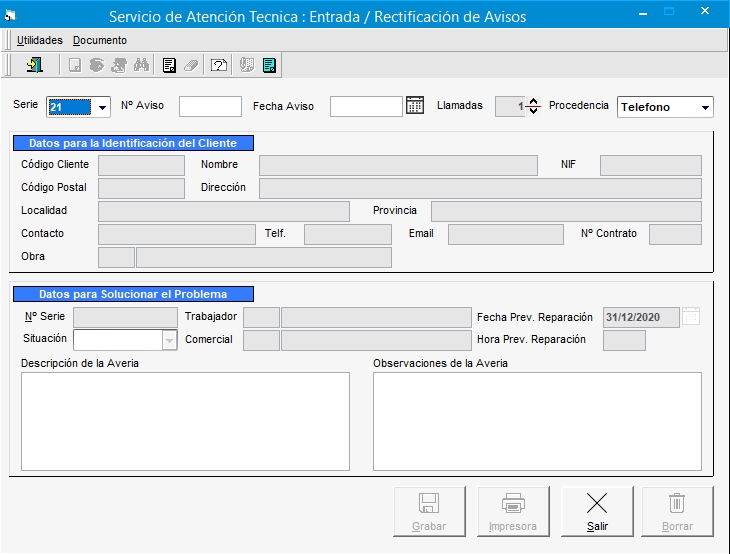
Task: Click the greyed recycle toolbar icon
Action: pyautogui.click(x=119, y=65)
